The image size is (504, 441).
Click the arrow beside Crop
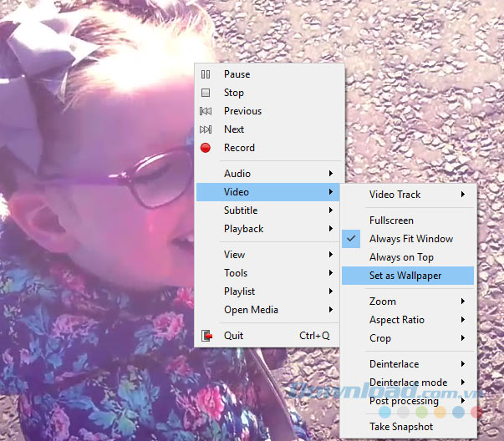coord(463,338)
